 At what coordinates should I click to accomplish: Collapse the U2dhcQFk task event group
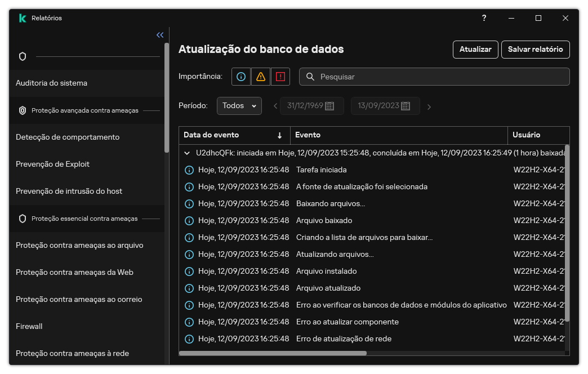pos(187,152)
